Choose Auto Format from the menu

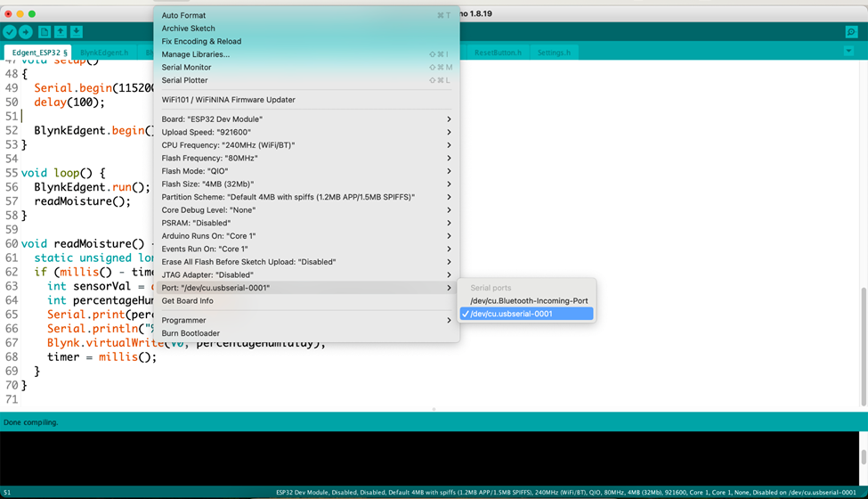(x=306, y=15)
